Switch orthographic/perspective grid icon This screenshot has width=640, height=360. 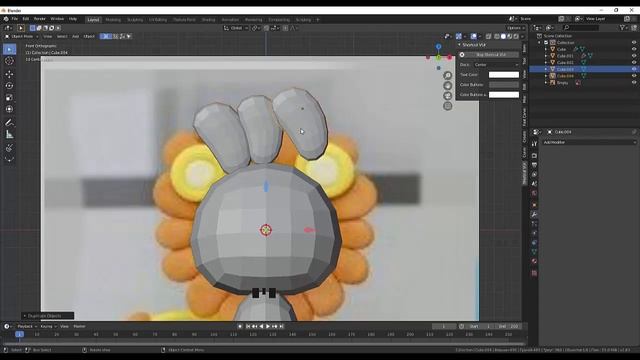448,106
